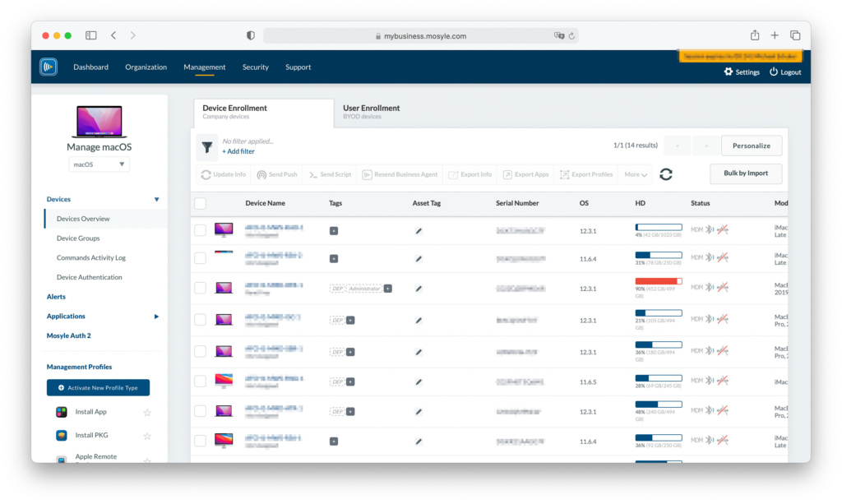Screen dimensions: 842x504
Task: Click the refresh arrows icon in toolbar
Action: (666, 174)
